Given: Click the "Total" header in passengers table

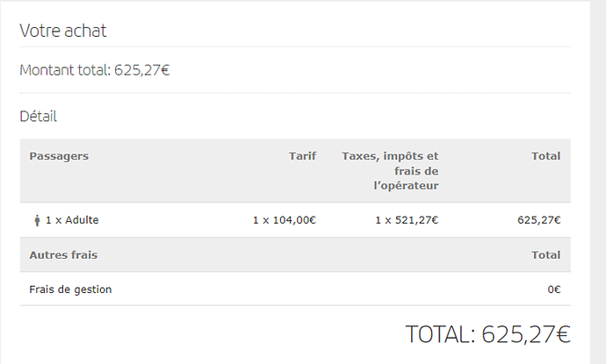Looking at the screenshot, I should (545, 156).
